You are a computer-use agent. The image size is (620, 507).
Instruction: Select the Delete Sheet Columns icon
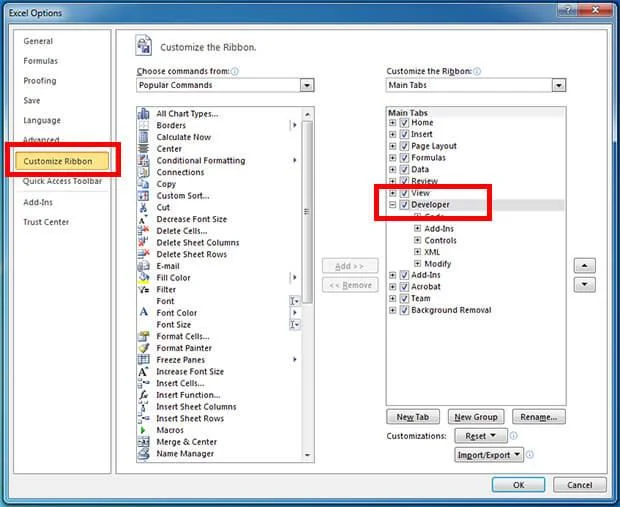pyautogui.click(x=143, y=242)
